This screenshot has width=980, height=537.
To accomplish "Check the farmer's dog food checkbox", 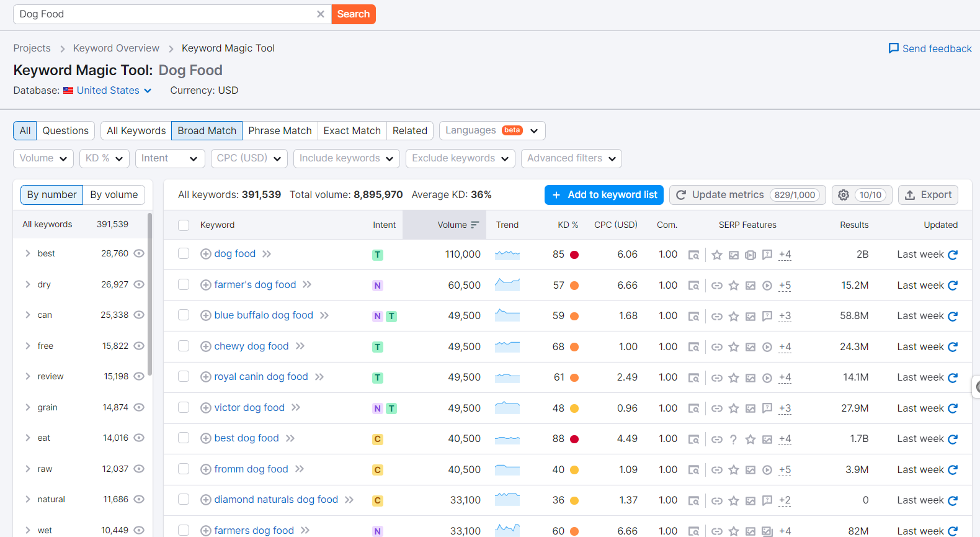I will click(184, 284).
